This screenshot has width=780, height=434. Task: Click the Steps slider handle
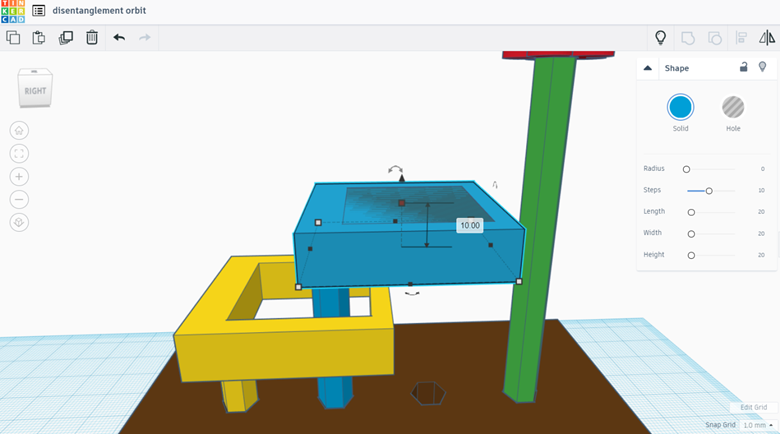709,191
